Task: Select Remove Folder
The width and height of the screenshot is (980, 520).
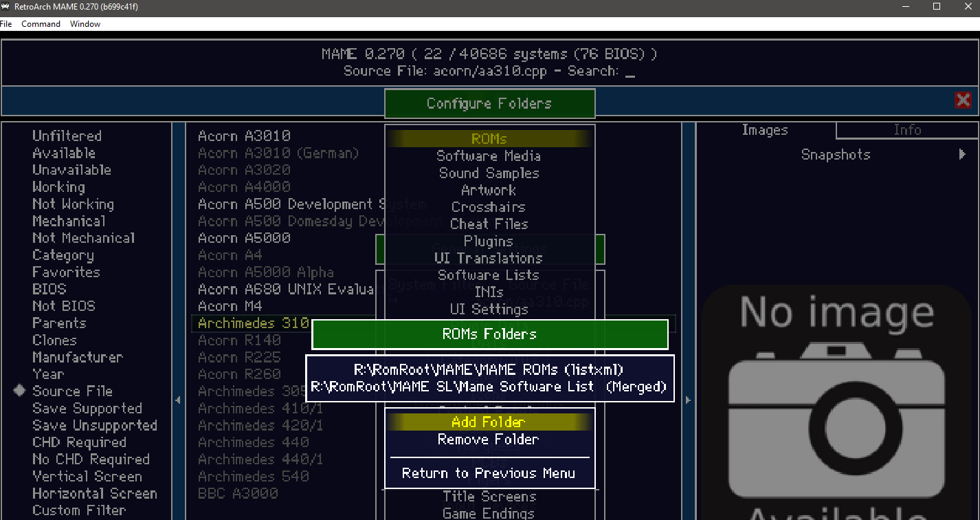Action: [489, 440]
